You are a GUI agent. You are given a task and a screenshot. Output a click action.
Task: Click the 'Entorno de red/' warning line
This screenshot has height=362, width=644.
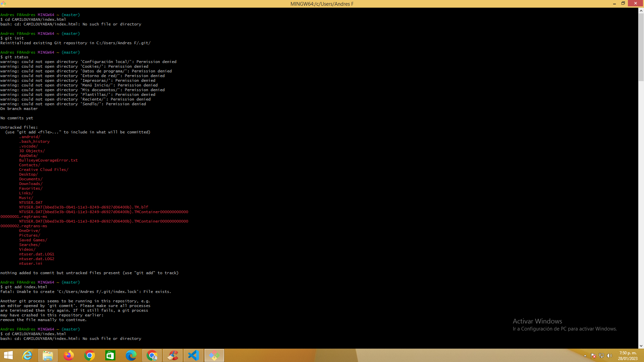[83, 76]
